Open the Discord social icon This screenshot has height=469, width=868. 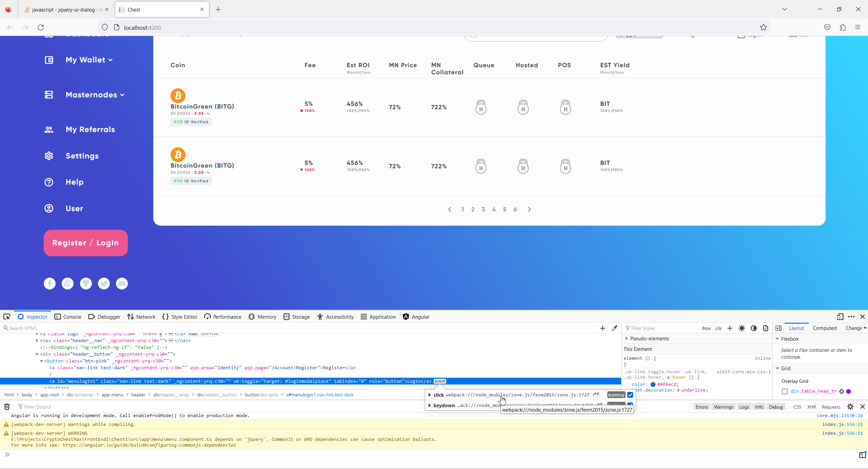tap(122, 283)
